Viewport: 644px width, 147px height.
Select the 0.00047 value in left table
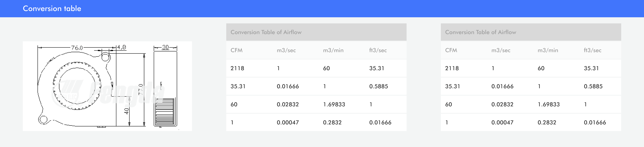click(x=288, y=122)
